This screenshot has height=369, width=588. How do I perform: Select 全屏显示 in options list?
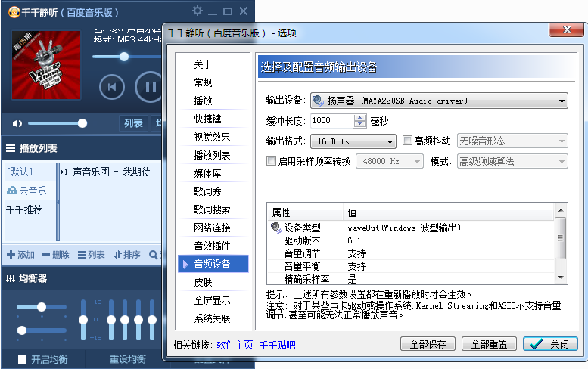pyautogui.click(x=213, y=300)
